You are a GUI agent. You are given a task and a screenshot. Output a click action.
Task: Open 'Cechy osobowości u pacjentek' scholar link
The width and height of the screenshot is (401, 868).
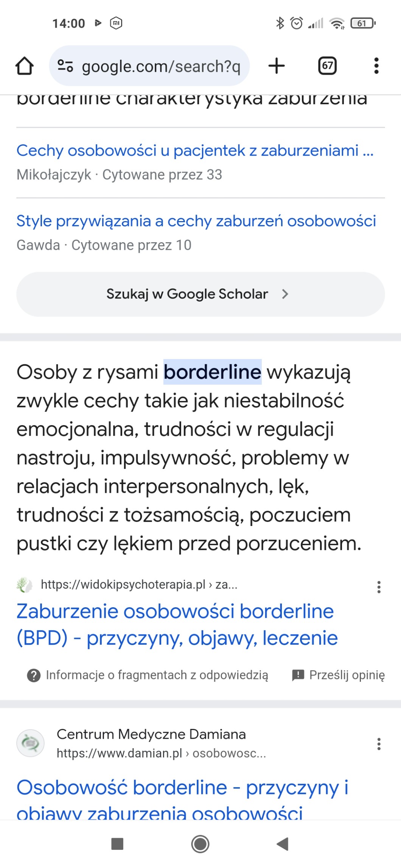[194, 151]
